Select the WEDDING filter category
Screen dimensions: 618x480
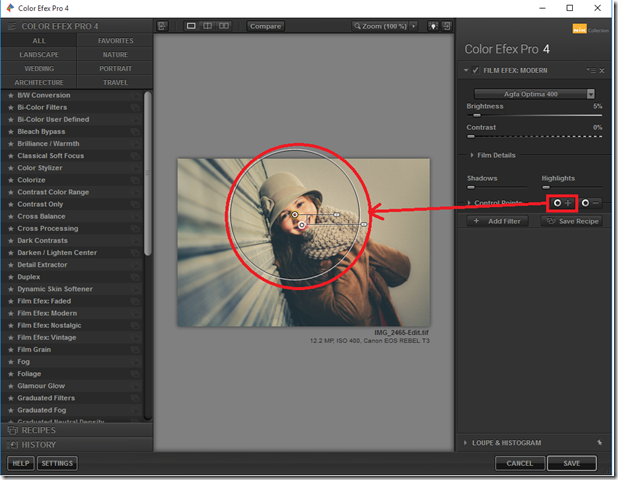point(39,69)
